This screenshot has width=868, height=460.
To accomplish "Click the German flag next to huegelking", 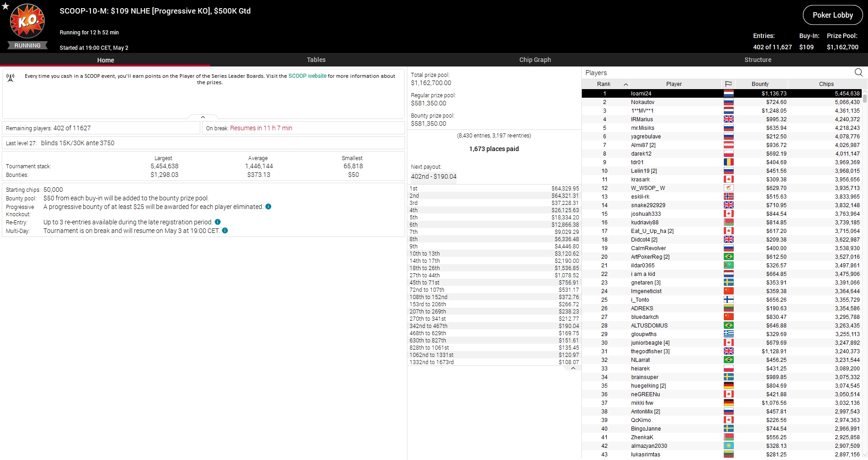I will tap(728, 386).
